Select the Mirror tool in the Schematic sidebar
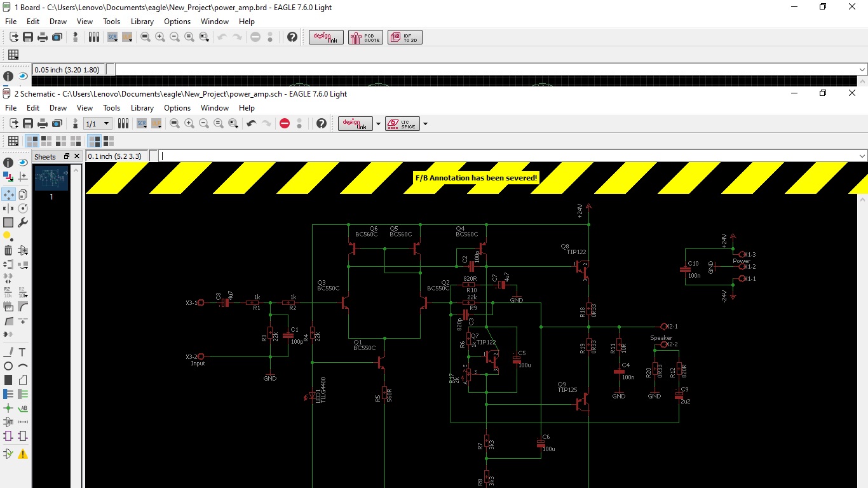Screen dimensions: 868x488 click(8, 208)
